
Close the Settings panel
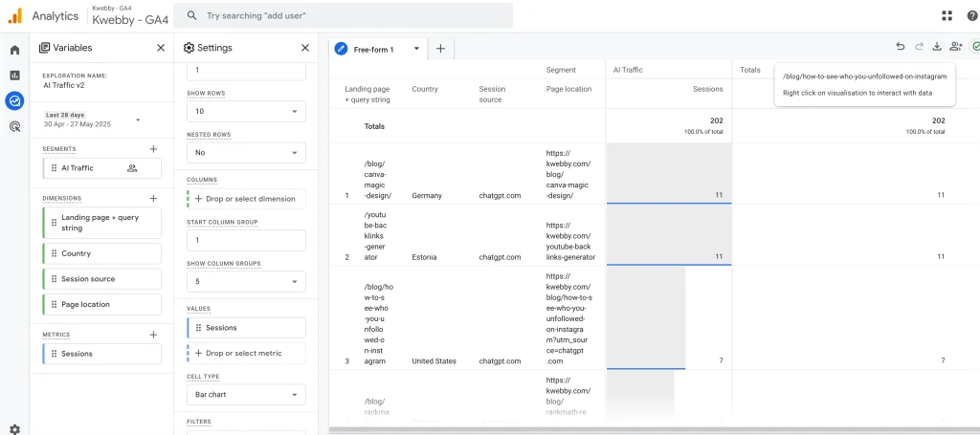pos(305,48)
